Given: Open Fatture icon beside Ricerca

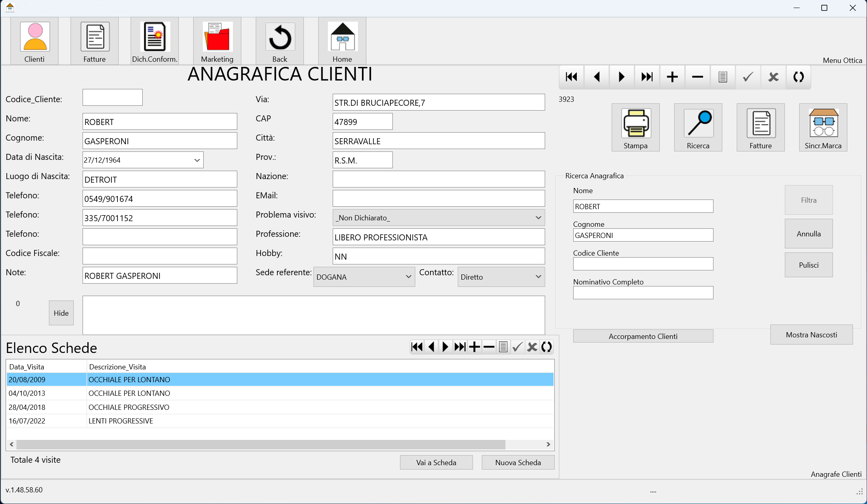Looking at the screenshot, I should 761,127.
